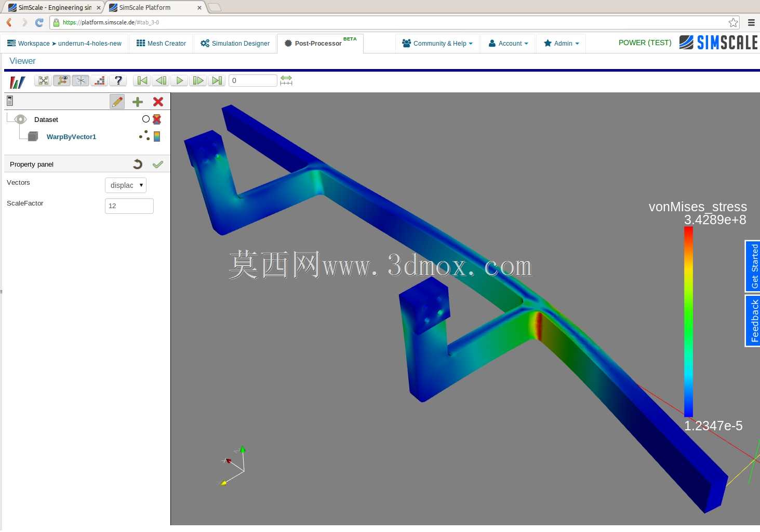
Task: Go back in browser history
Action: click(x=9, y=22)
